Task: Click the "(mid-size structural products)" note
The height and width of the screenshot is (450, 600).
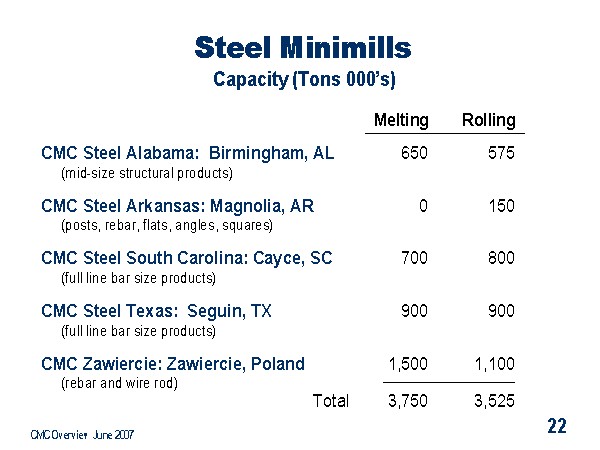Action: [146, 173]
